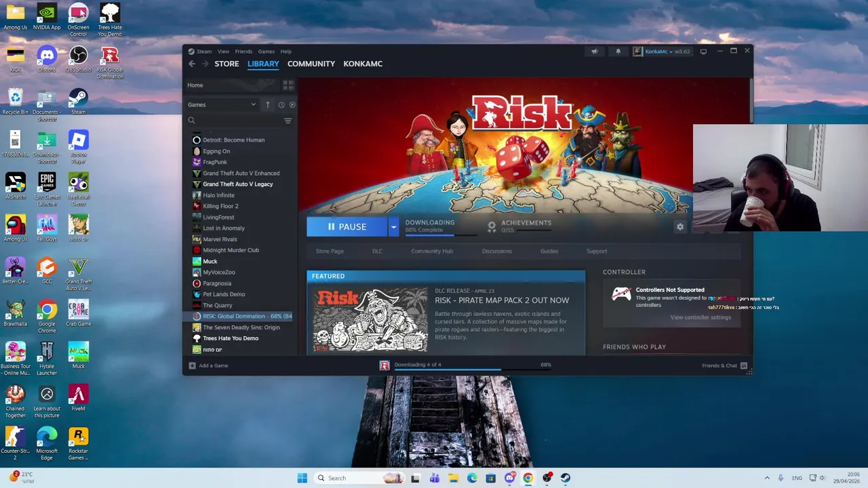Click the recent activity clock icon in the library
This screenshot has height=488, width=868.
click(x=281, y=104)
